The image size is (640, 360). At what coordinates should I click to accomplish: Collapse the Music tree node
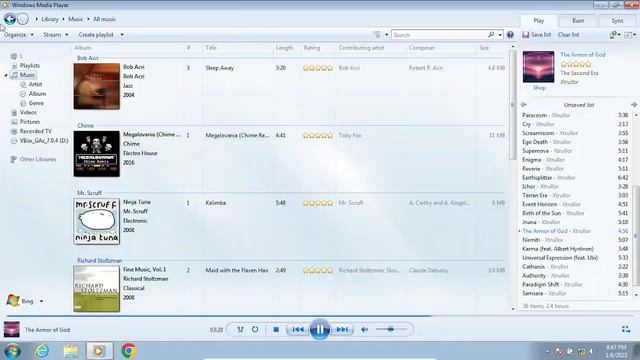click(6, 75)
